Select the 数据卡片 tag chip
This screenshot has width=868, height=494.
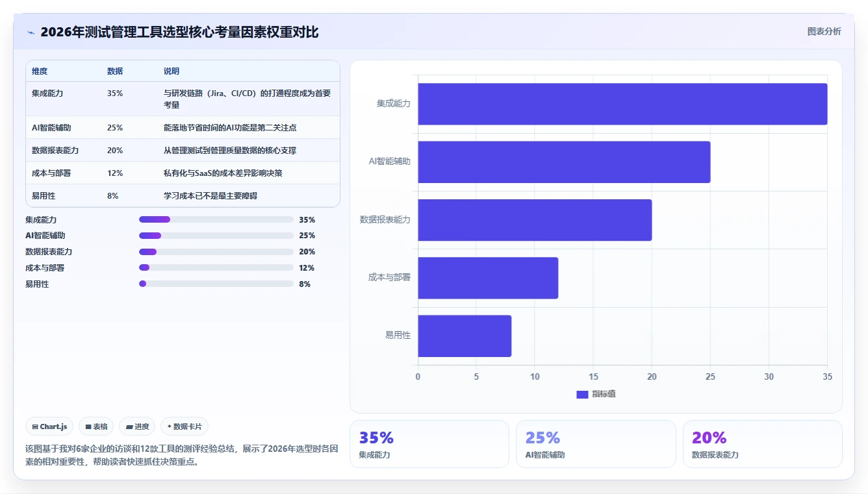tap(185, 426)
